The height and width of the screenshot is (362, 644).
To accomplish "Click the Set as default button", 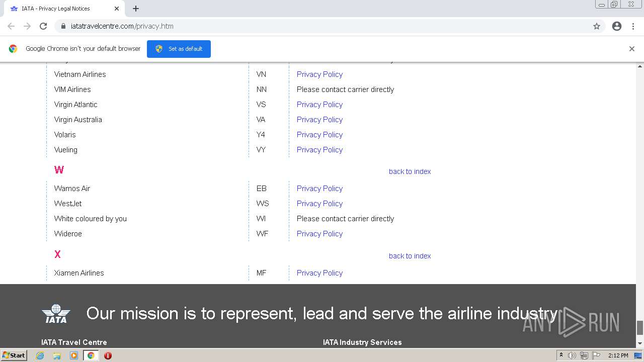I will point(179,49).
